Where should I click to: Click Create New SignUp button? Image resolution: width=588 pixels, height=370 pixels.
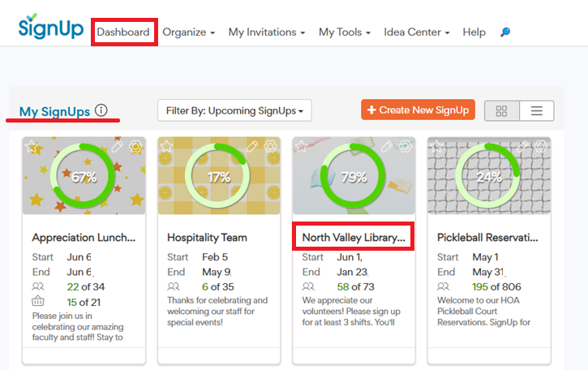pyautogui.click(x=418, y=110)
